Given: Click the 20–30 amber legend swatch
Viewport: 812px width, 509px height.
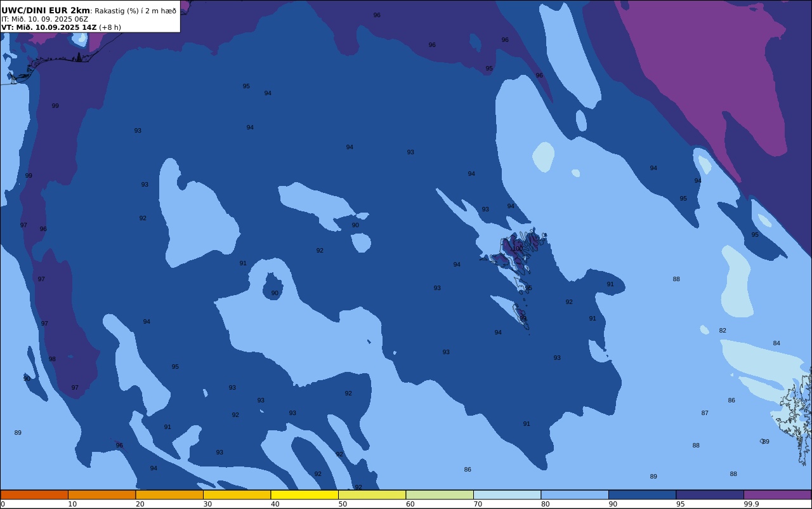Looking at the screenshot, I should coord(169,494).
